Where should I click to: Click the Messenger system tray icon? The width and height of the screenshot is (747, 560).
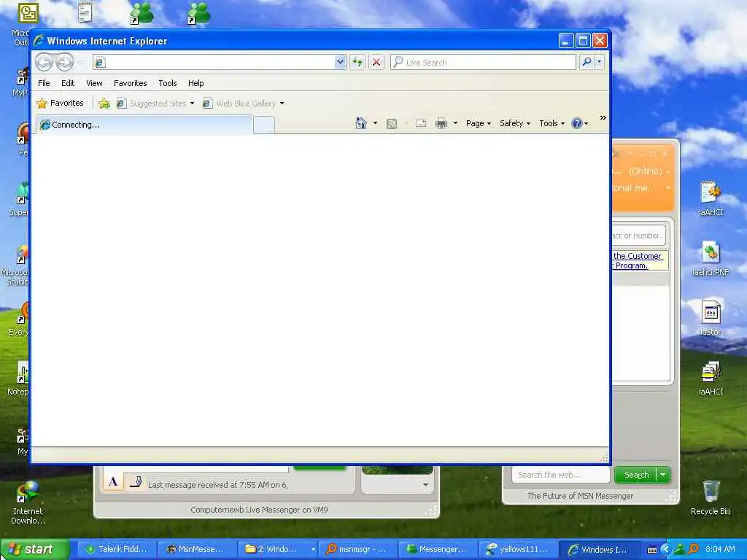[x=679, y=550]
